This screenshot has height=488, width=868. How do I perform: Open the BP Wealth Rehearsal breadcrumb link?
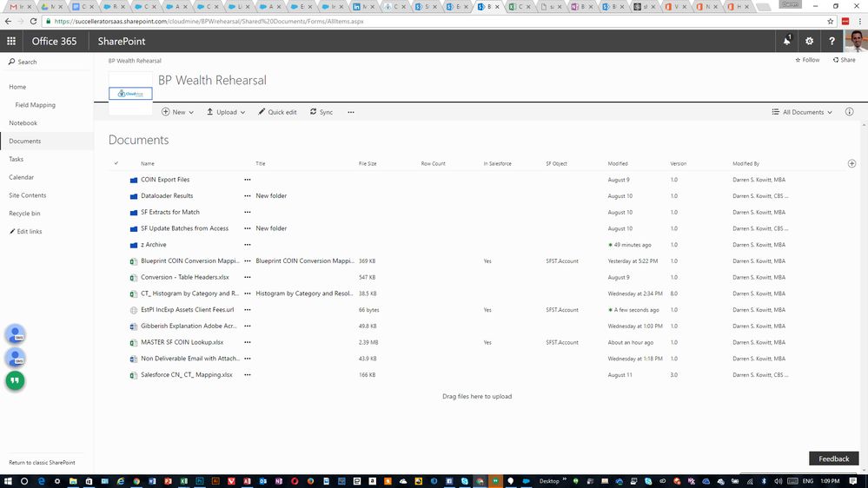click(x=135, y=61)
